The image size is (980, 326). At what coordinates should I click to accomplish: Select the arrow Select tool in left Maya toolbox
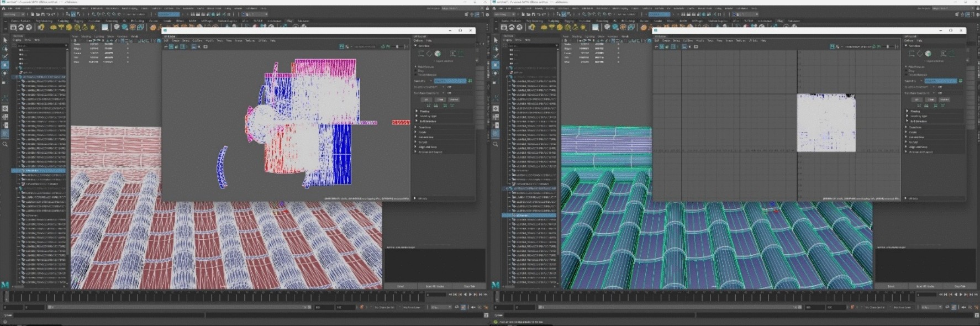[x=5, y=40]
